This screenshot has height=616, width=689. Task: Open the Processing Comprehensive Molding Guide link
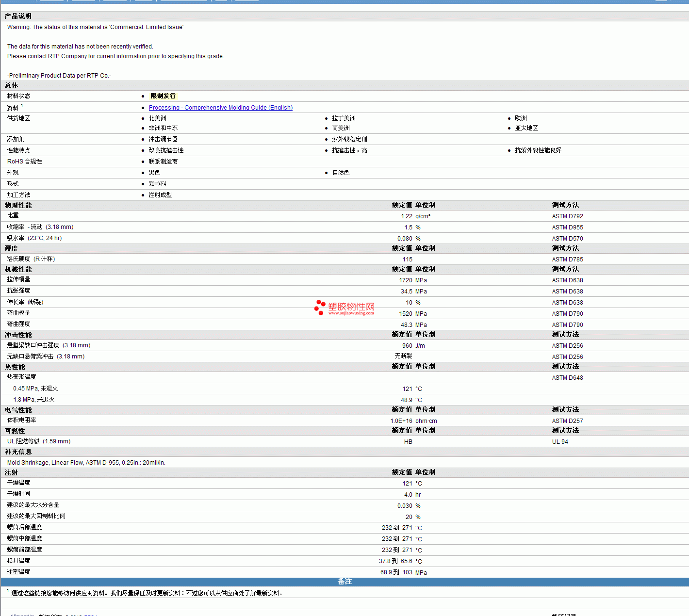point(220,108)
